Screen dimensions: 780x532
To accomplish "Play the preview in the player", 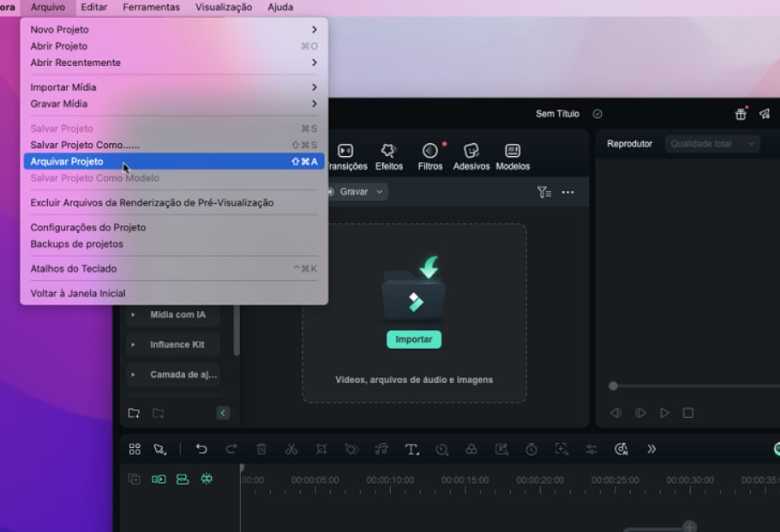I will pyautogui.click(x=664, y=413).
